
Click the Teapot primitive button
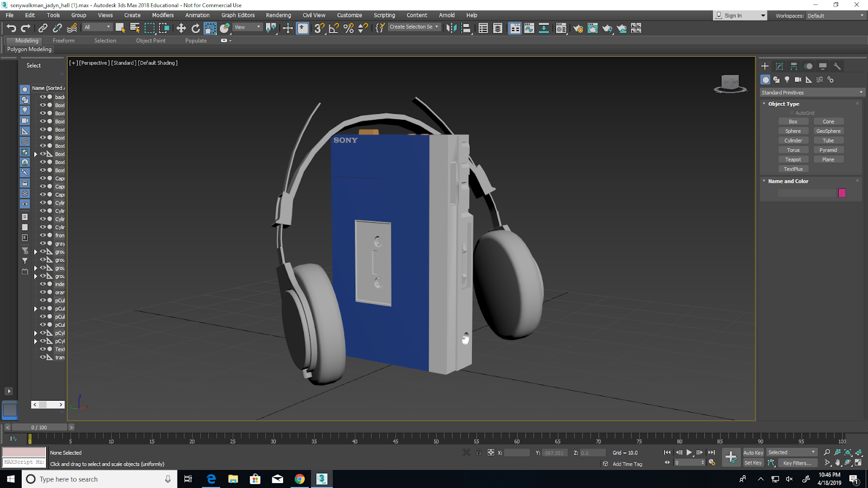[x=794, y=159]
